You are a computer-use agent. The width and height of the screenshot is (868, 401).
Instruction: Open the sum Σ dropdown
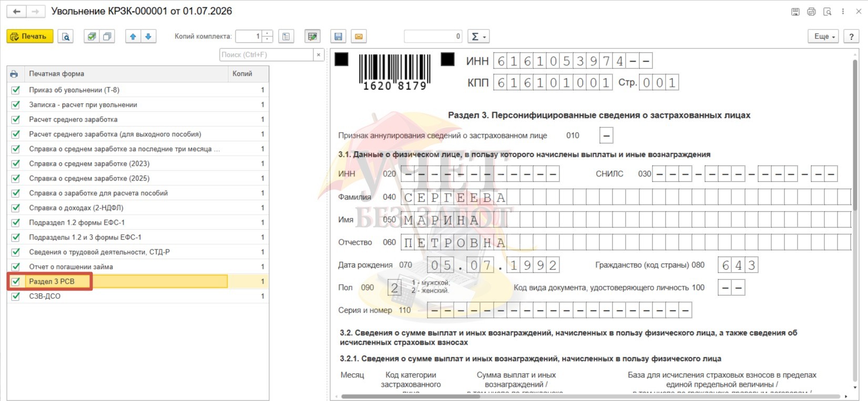[x=478, y=36]
